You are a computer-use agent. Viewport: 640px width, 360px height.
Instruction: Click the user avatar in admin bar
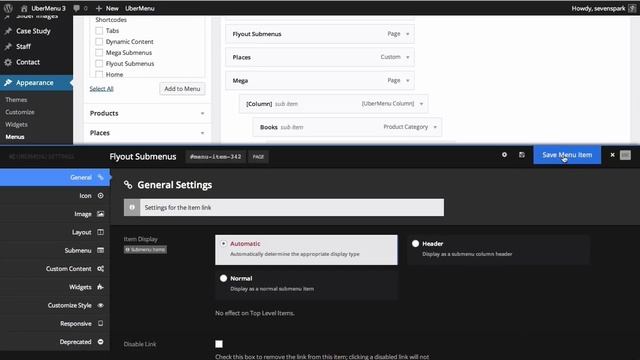pos(632,8)
